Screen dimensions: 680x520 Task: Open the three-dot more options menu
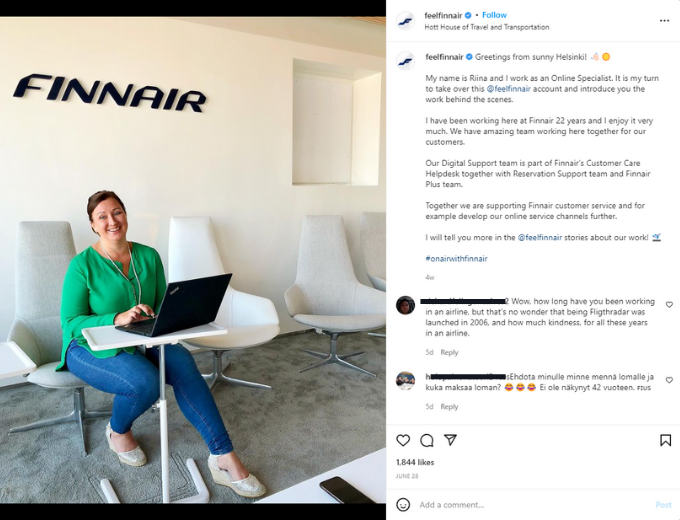pos(664,20)
